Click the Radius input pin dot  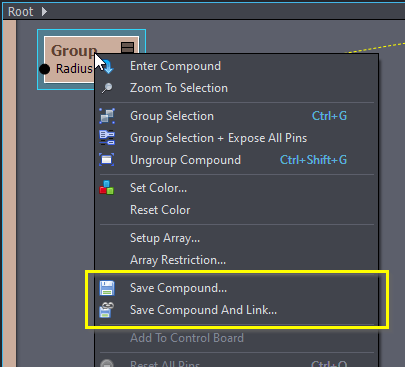(x=45, y=69)
